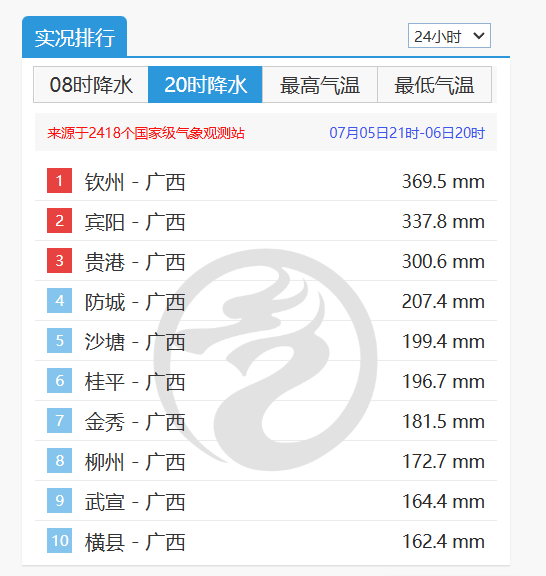This screenshot has width=546, height=576.
Task: Open the 钦州 - 广西 station entry
Action: [135, 181]
